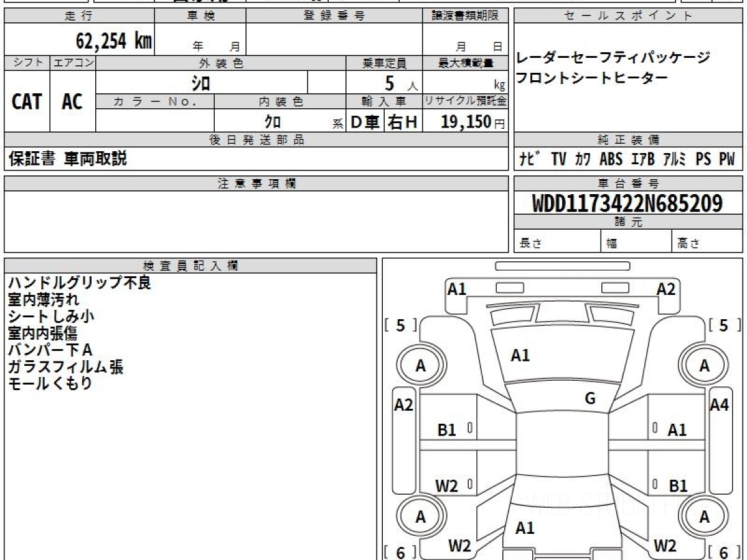This screenshot has width=747, height=560.
Task: Select the PW equipment label
Action: pyautogui.click(x=727, y=159)
